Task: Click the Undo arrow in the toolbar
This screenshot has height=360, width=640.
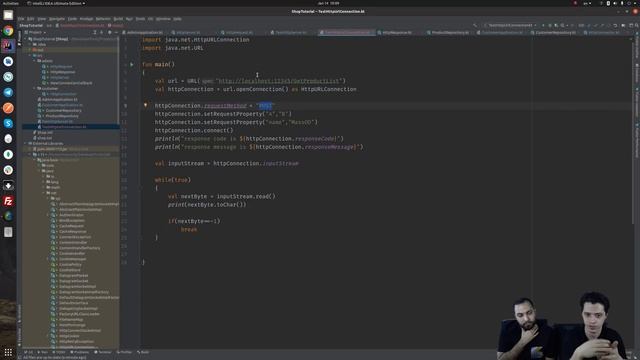Action: click(615, 25)
